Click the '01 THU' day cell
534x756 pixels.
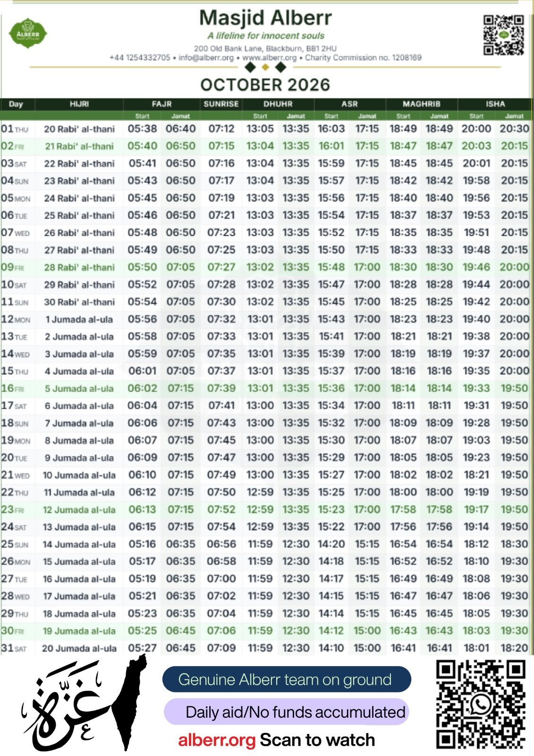coord(15,129)
